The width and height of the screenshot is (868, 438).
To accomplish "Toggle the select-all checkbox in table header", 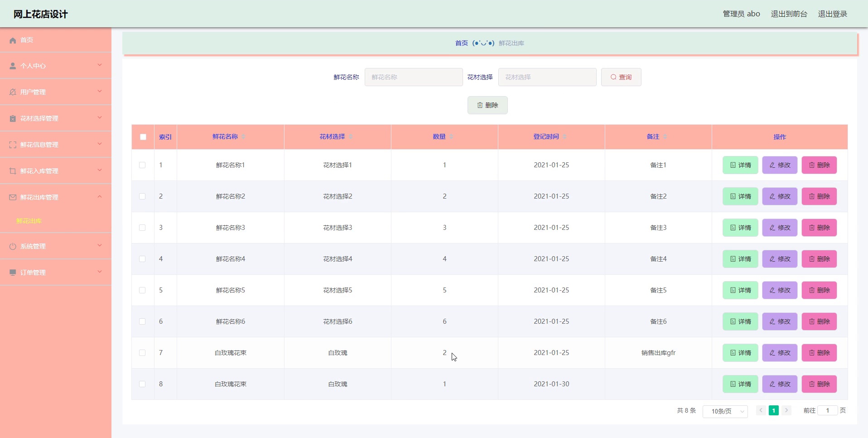I will tap(143, 137).
